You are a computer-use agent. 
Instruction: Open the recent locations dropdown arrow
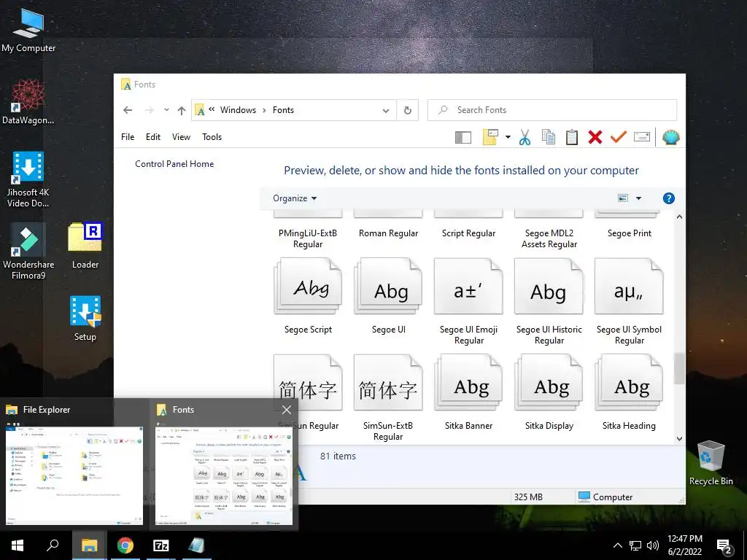[x=166, y=110]
